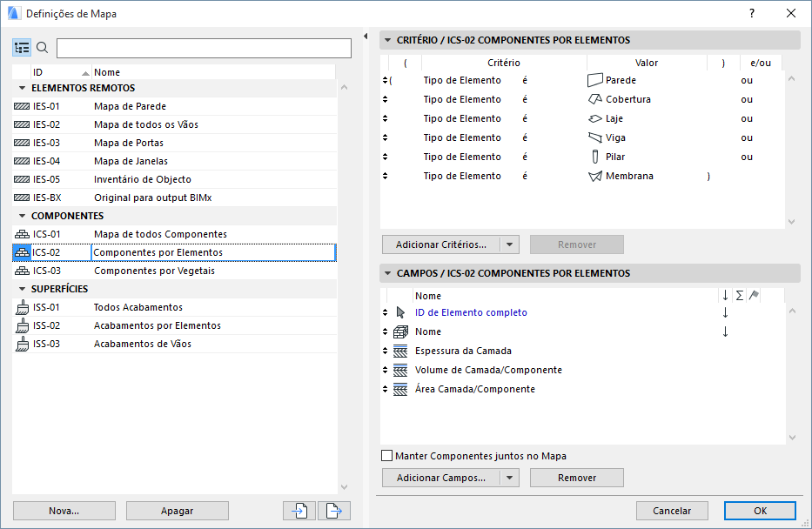Enable Manter Componentes juntos no Mapa
This screenshot has height=529, width=812.
[x=387, y=456]
